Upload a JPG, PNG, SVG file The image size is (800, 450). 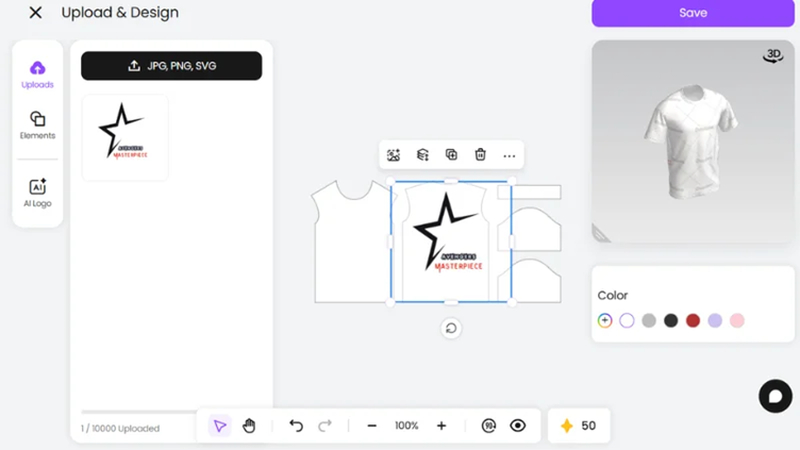pos(171,66)
